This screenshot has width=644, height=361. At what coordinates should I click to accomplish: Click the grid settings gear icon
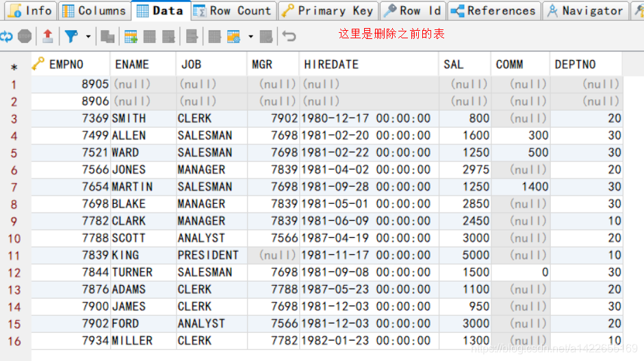click(233, 37)
